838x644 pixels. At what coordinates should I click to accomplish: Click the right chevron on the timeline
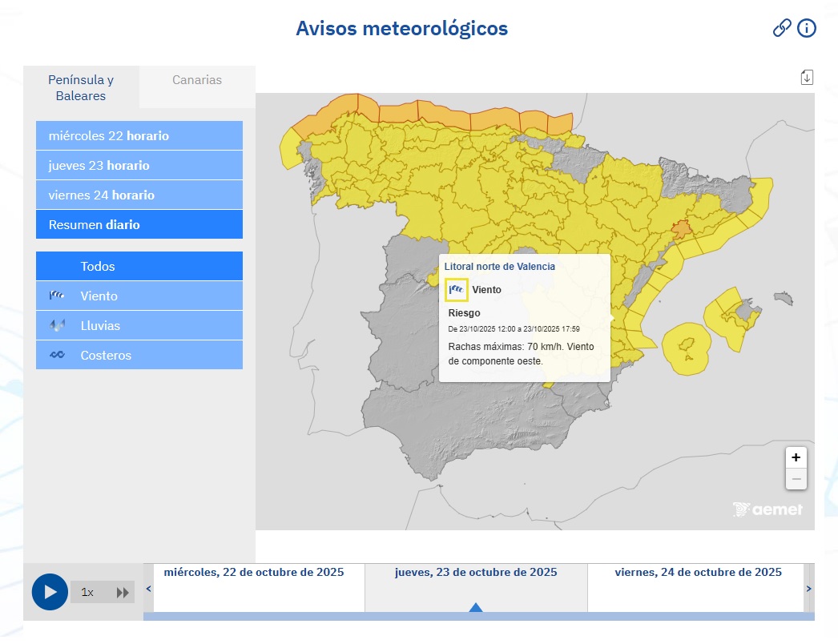tap(808, 588)
